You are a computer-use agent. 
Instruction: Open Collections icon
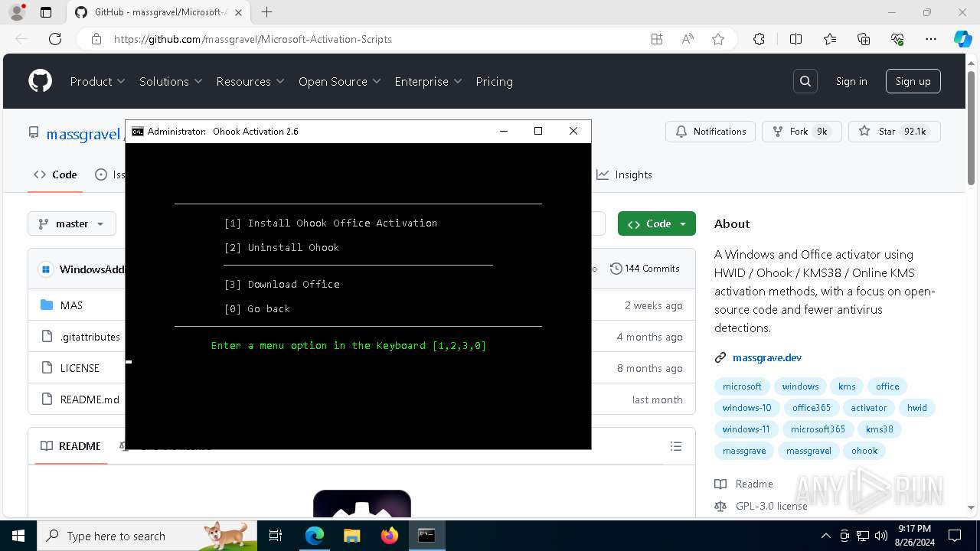click(x=864, y=39)
